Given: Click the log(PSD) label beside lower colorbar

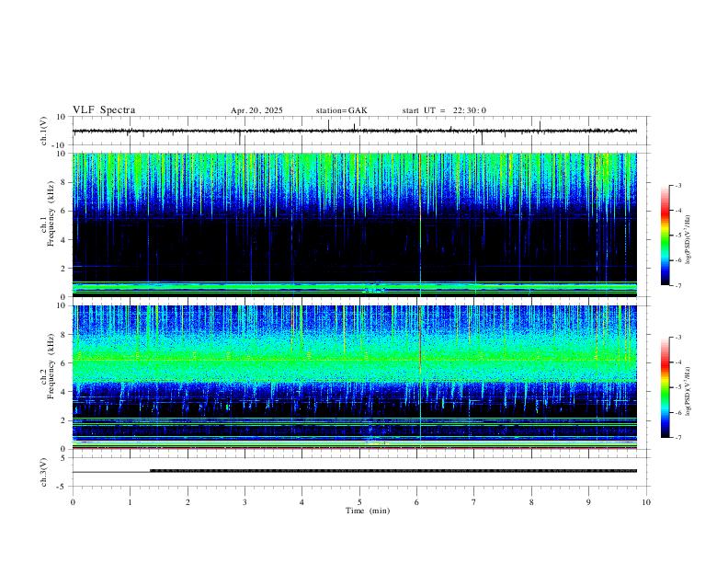Looking at the screenshot, I should [x=688, y=392].
